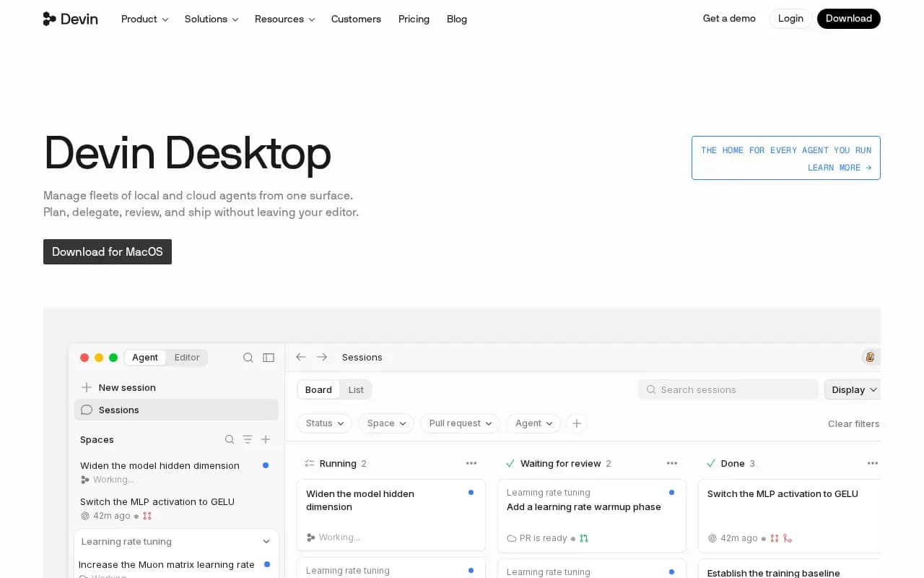Switch to the List view

pos(356,389)
